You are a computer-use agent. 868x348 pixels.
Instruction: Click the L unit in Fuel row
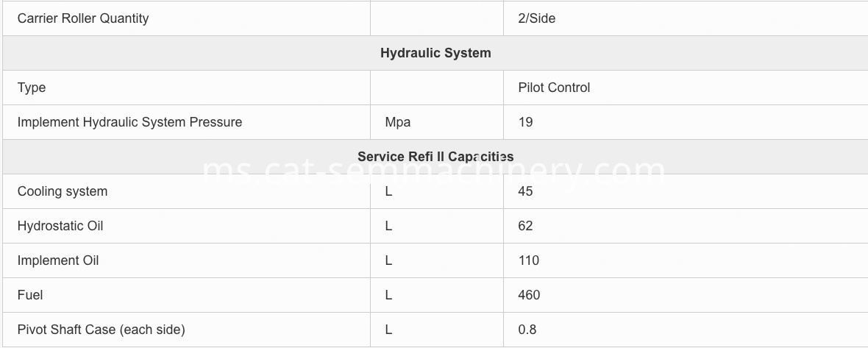click(388, 295)
